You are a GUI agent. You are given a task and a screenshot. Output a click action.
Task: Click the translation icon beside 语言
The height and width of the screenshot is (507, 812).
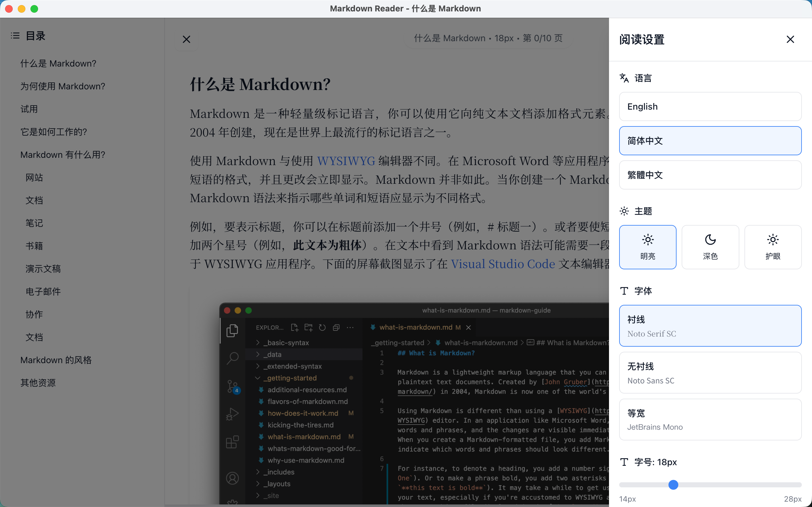click(624, 78)
